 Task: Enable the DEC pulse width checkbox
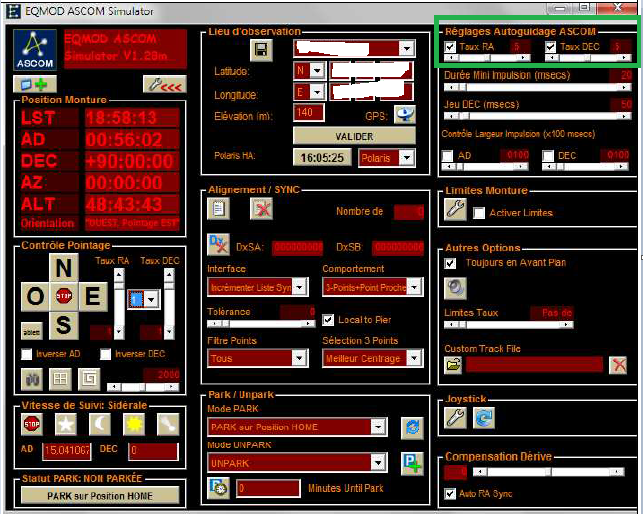548,156
